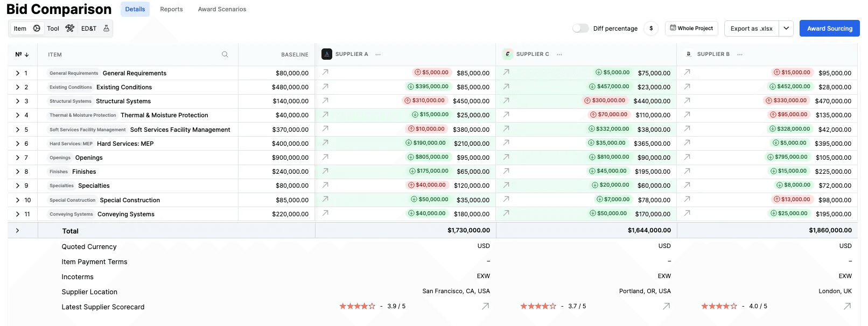The image size is (868, 326).
Task: Open Supplier B latest scorecard arrow
Action: pos(847,306)
